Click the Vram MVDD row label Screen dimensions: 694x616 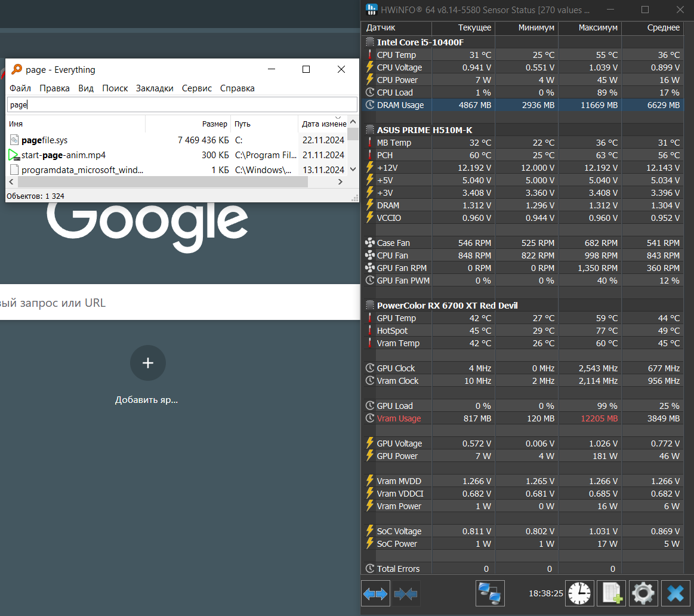click(399, 481)
